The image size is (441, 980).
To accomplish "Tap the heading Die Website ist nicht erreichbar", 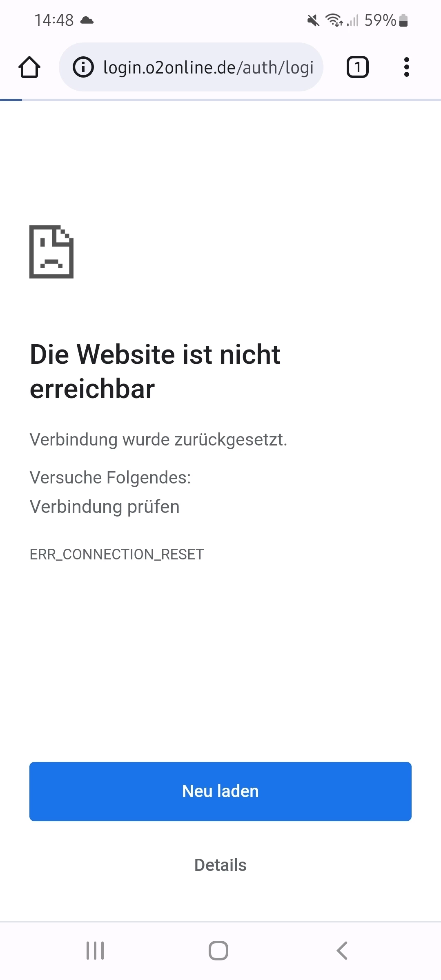I will [x=155, y=371].
